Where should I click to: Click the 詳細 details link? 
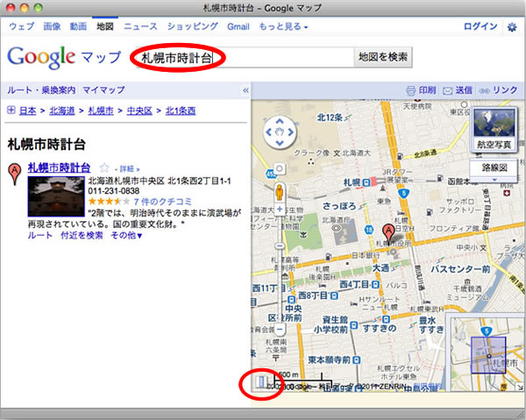tap(129, 168)
